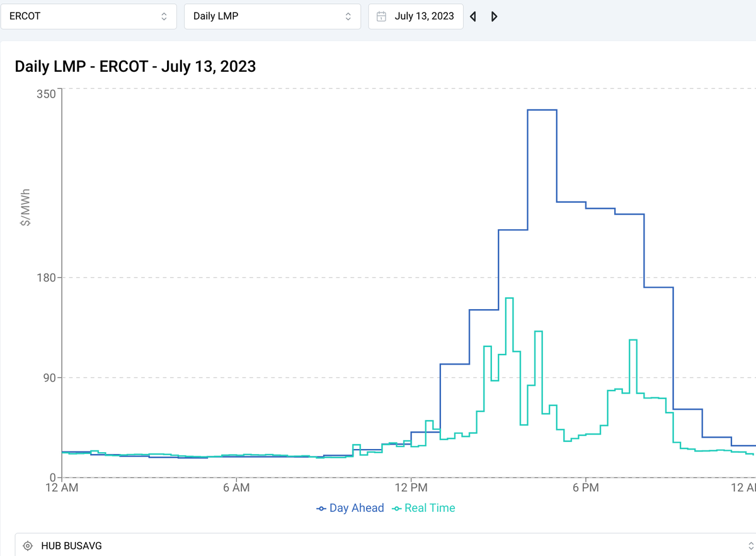Screen dimensions: 756x556
Task: Click the chart title Daily LMP - ERCOT
Action: [x=135, y=66]
